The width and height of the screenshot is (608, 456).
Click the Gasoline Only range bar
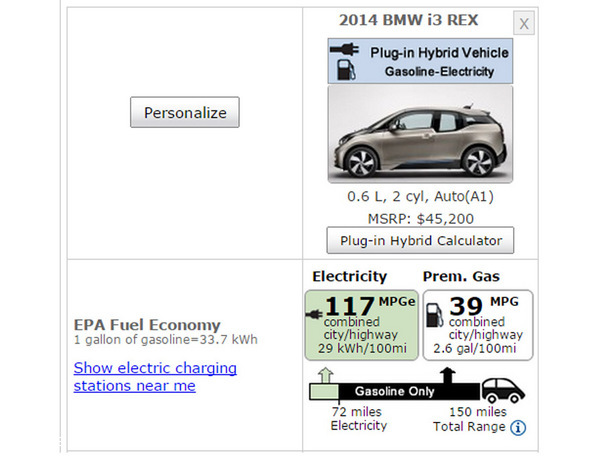coord(395,391)
